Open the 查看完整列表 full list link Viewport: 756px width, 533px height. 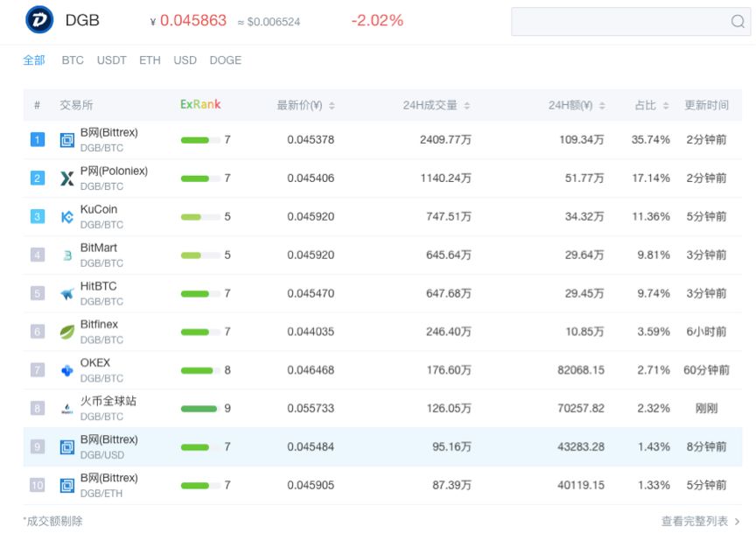tap(694, 522)
